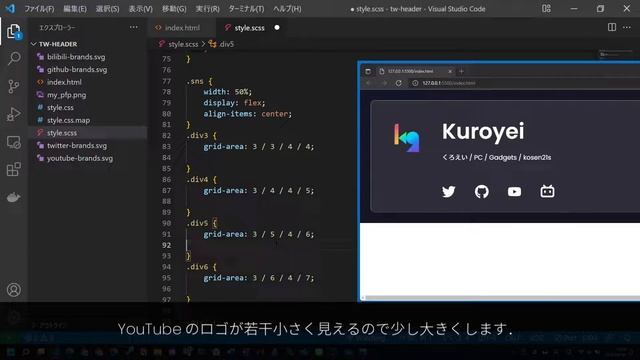Open the Search view in activity bar

click(13, 58)
